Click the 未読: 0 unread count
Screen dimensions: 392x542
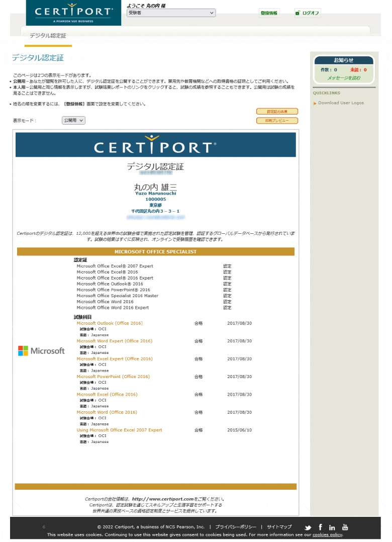pos(358,70)
